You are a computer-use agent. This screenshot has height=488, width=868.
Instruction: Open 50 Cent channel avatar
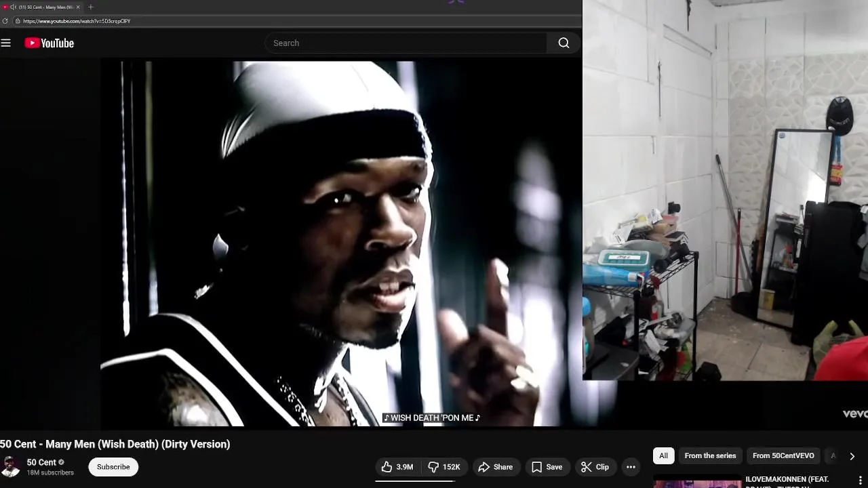point(10,467)
